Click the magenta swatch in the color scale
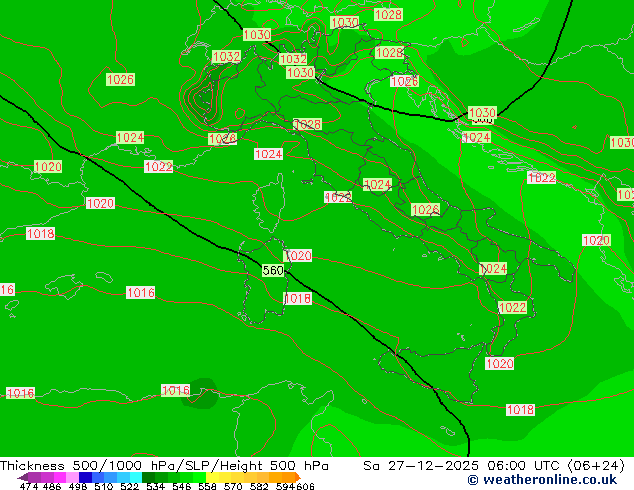The image size is (634, 490). click(60, 477)
